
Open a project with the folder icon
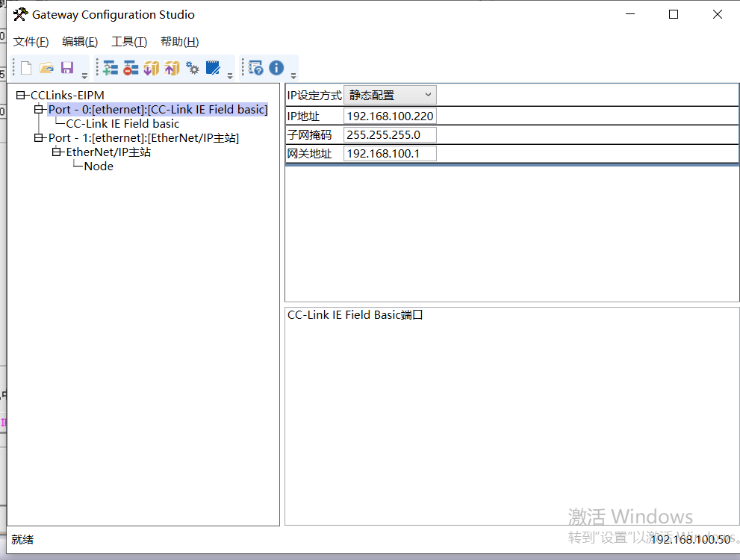tap(47, 69)
